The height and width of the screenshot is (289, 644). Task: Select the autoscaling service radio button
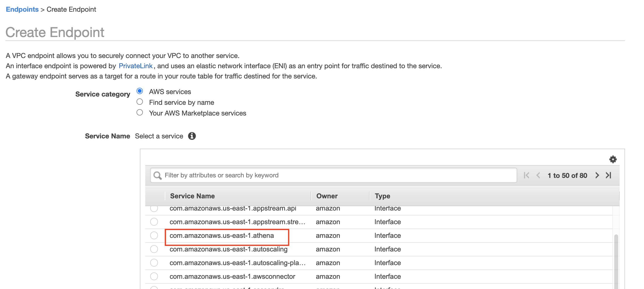point(154,249)
